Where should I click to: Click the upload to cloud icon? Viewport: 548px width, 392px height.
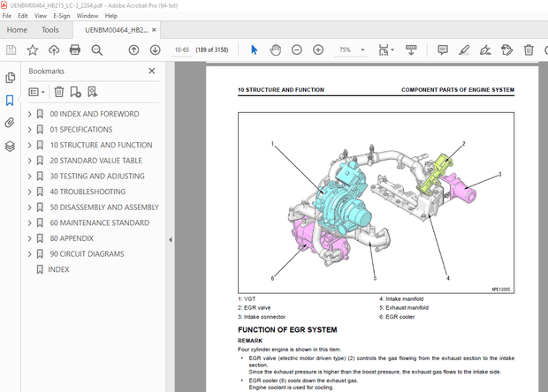54,50
